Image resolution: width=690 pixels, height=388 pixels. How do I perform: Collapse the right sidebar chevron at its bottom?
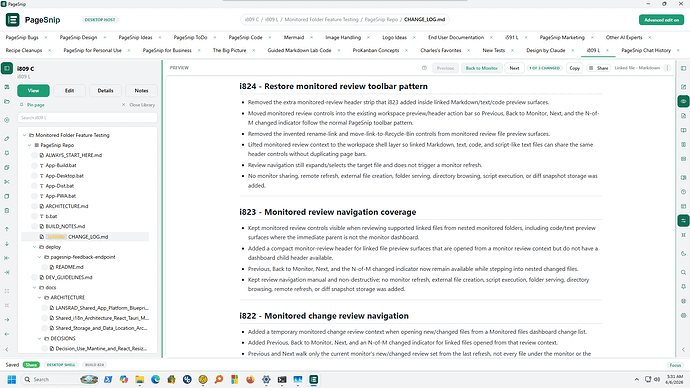(x=683, y=350)
